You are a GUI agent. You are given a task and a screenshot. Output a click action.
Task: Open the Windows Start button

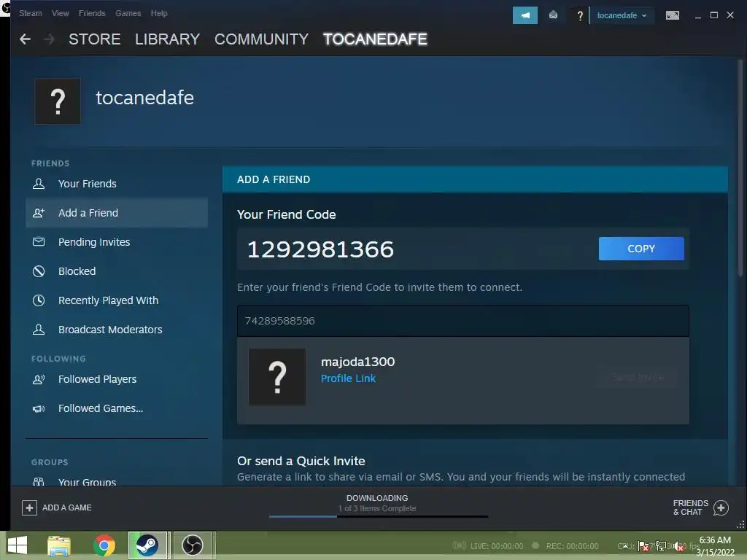(18, 545)
